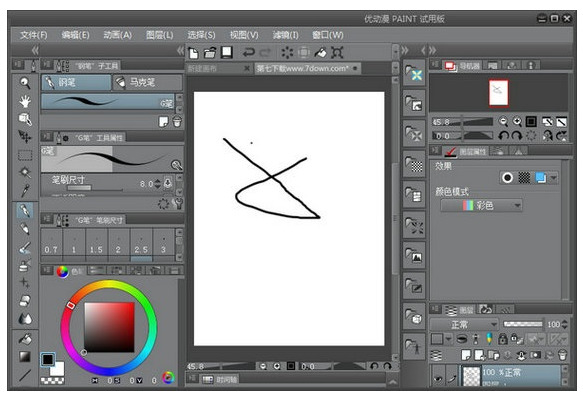Click the Scale/transform icon in top toolbar

pyautogui.click(x=337, y=52)
